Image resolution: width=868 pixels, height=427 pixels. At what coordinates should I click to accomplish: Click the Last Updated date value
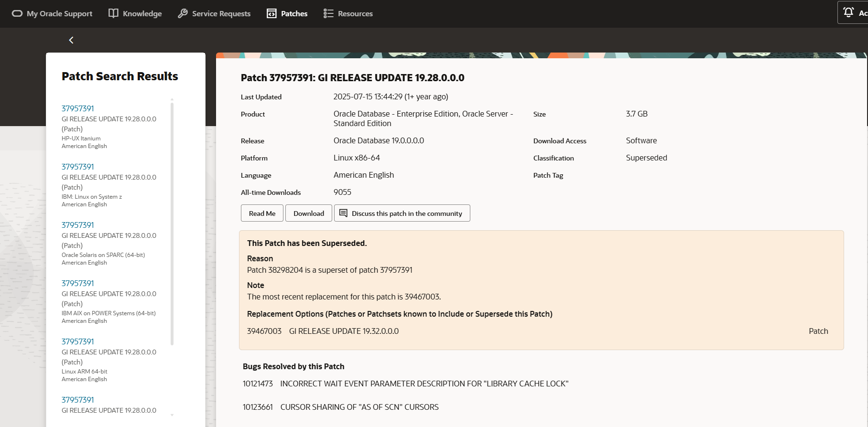[x=391, y=96]
